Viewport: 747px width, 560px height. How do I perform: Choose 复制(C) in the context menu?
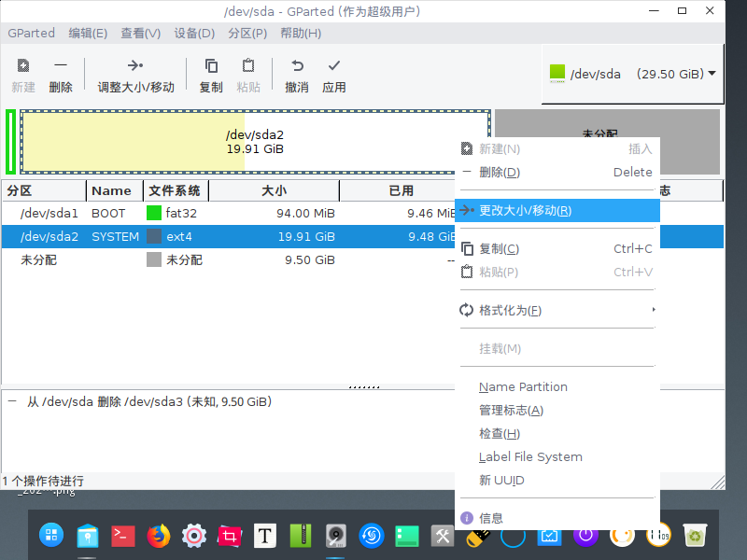pos(557,249)
